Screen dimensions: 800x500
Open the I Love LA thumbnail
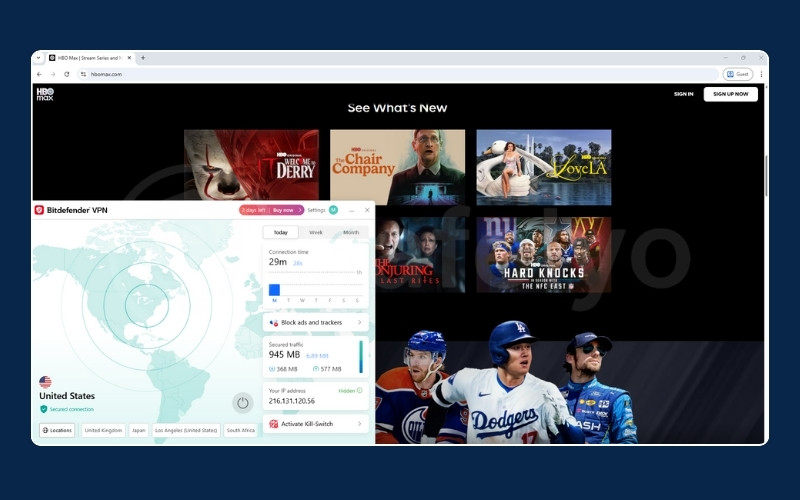pyautogui.click(x=544, y=167)
